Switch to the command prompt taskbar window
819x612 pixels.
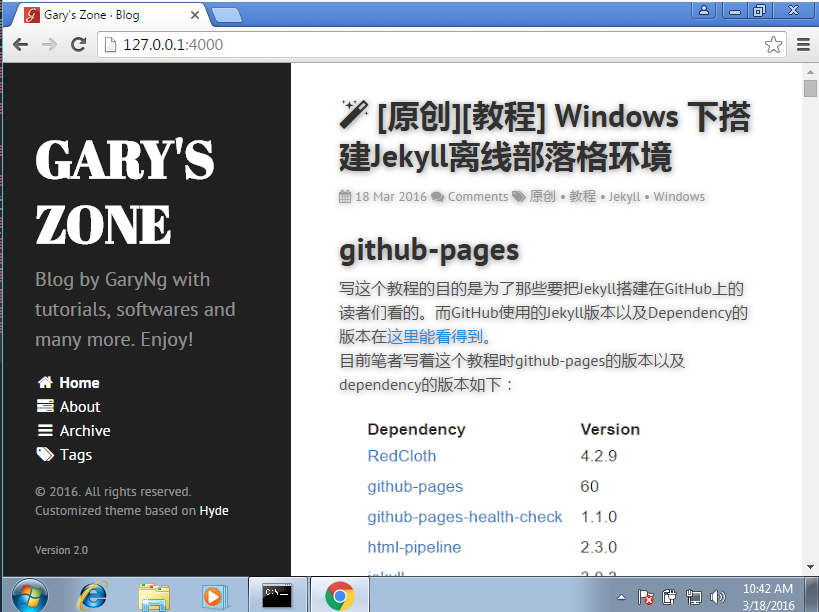coord(277,595)
